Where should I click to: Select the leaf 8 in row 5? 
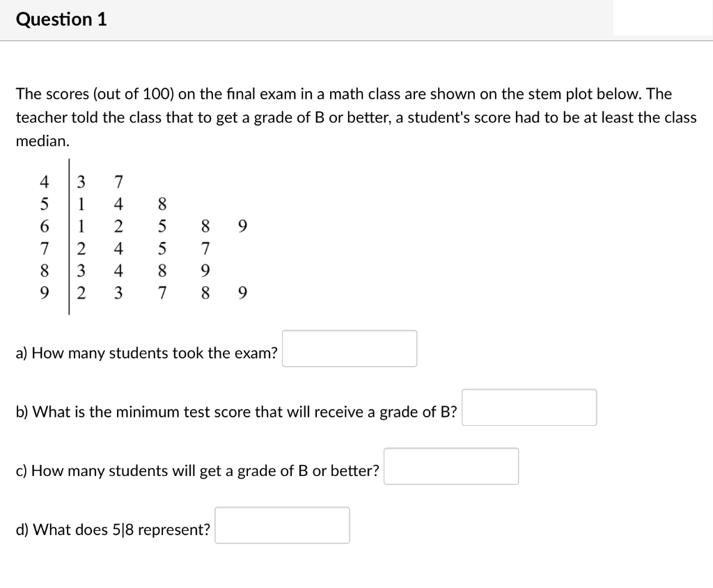[x=162, y=204]
